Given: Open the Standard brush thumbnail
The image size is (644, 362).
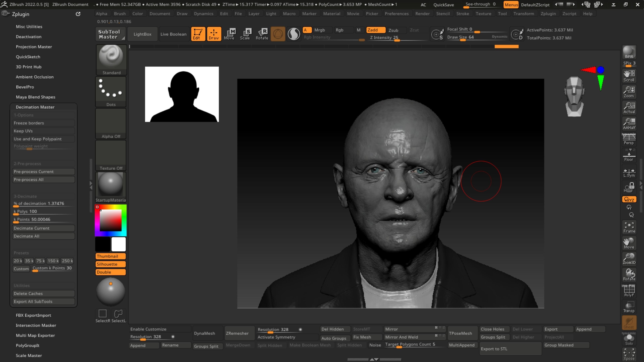Looking at the screenshot, I should coord(111,60).
